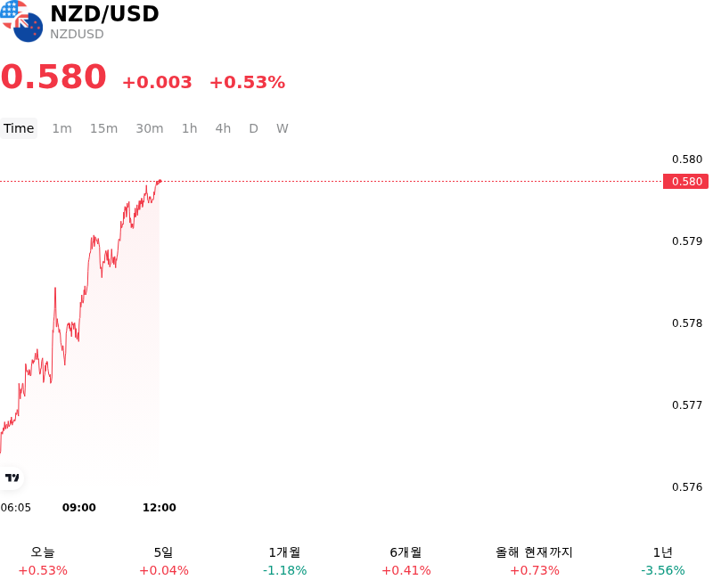Image resolution: width=713 pixels, height=588 pixels.
Task: Choose the 1개월 range button
Action: pyautogui.click(x=284, y=561)
